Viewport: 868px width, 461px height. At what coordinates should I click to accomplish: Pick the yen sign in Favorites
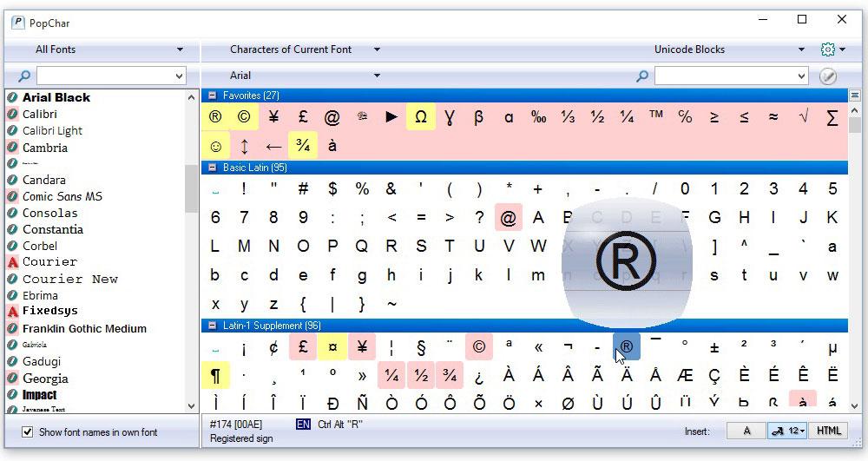273,117
